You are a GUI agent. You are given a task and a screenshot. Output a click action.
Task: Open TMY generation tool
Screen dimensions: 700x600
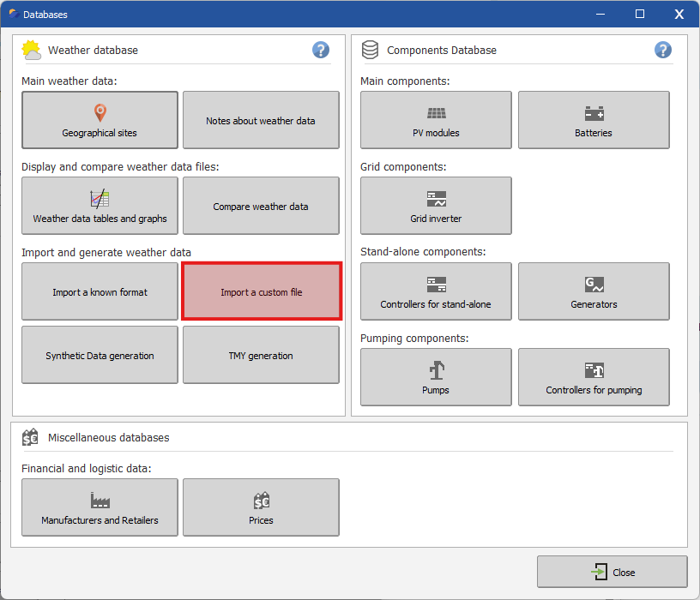[261, 355]
